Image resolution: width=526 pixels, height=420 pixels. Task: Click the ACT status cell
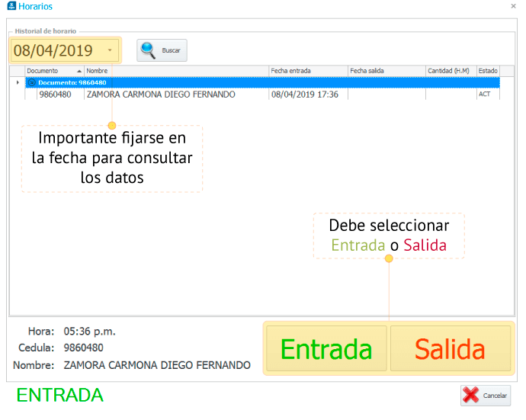click(x=488, y=95)
